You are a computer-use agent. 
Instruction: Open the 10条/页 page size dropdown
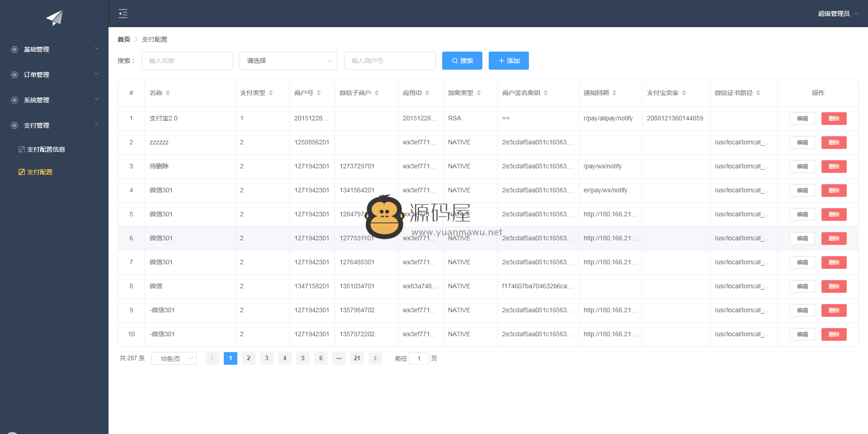pyautogui.click(x=174, y=358)
